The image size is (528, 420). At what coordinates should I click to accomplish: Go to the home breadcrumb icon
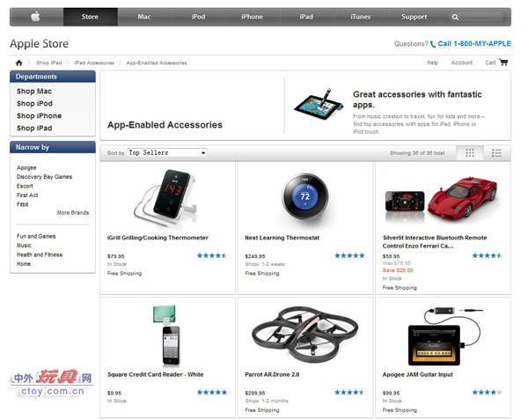coord(18,63)
